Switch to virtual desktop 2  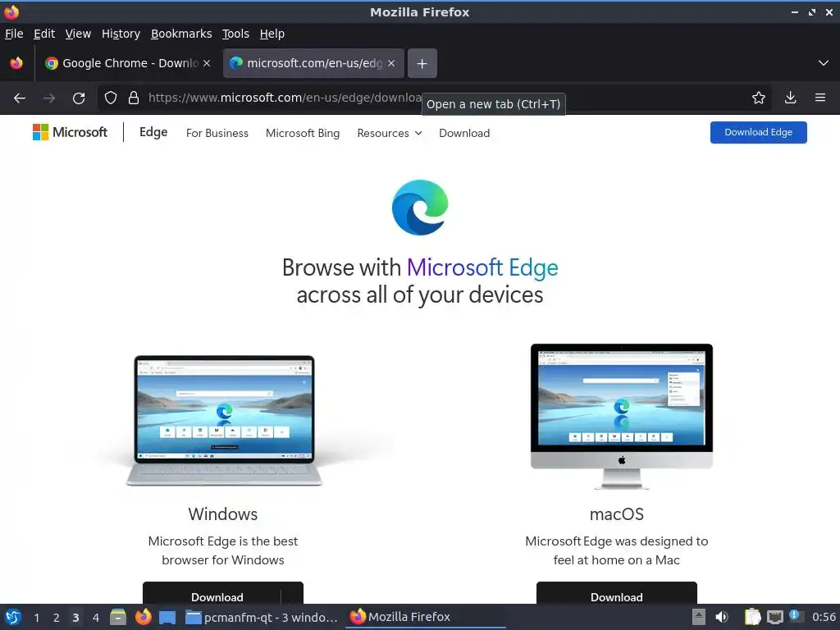(x=57, y=618)
